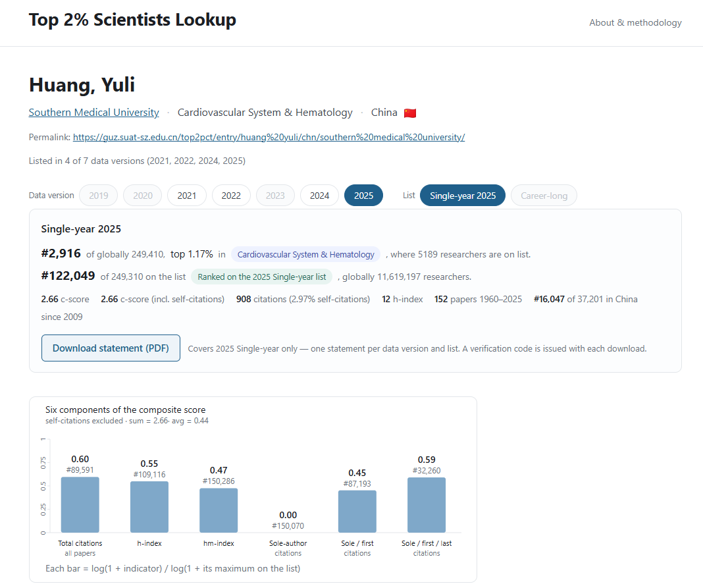This screenshot has width=703, height=588.
Task: Click the top 1.17% percentile text
Action: coord(192,254)
